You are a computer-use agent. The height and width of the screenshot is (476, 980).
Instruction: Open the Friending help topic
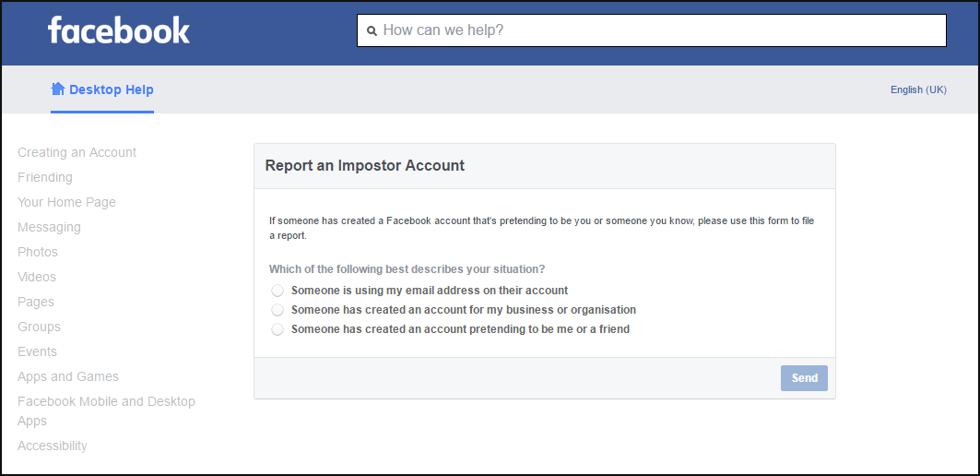tap(45, 178)
